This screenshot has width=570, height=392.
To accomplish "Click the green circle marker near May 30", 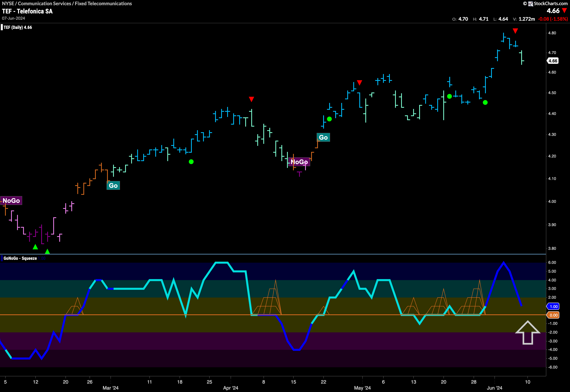I will coord(485,103).
